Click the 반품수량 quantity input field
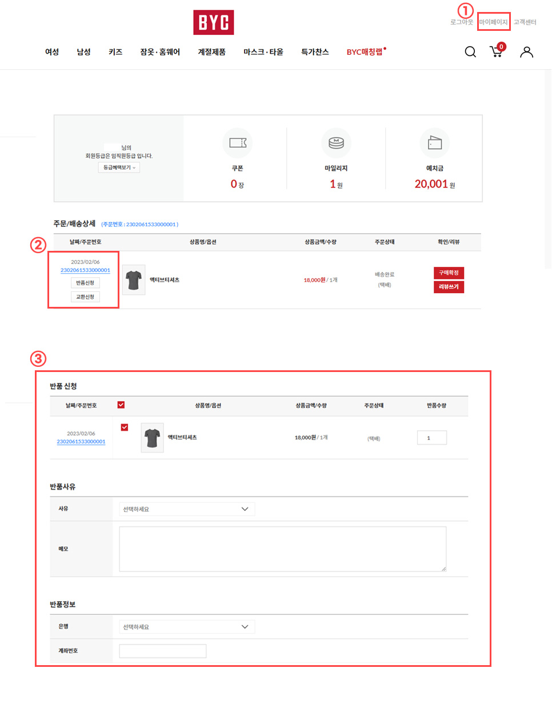Screen dimensions: 560x728 (432, 438)
